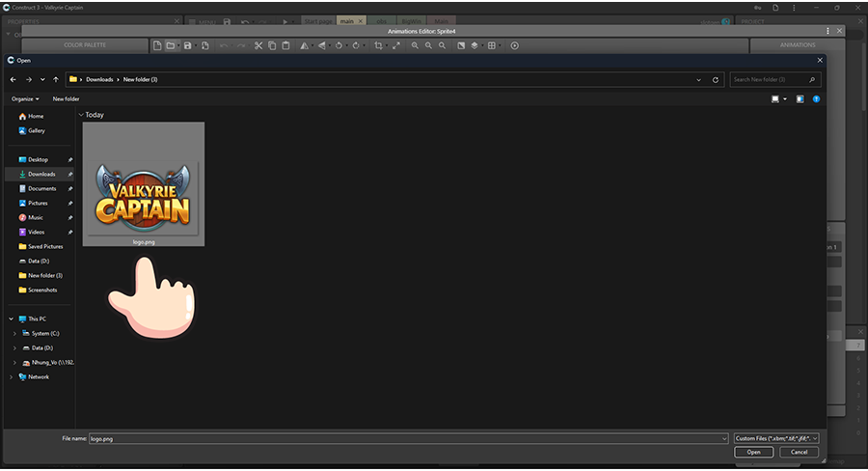Expand the System (C:) drive node
868x471 pixels.
(x=14, y=333)
